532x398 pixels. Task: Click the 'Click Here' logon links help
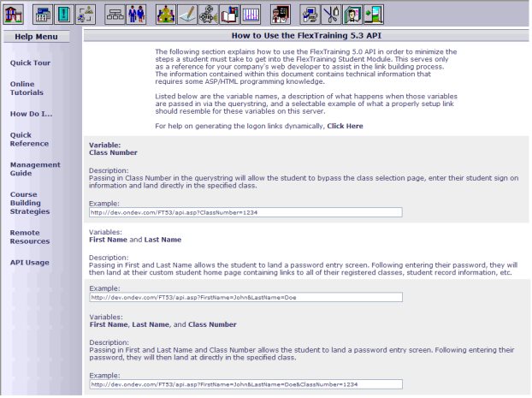[x=345, y=126]
